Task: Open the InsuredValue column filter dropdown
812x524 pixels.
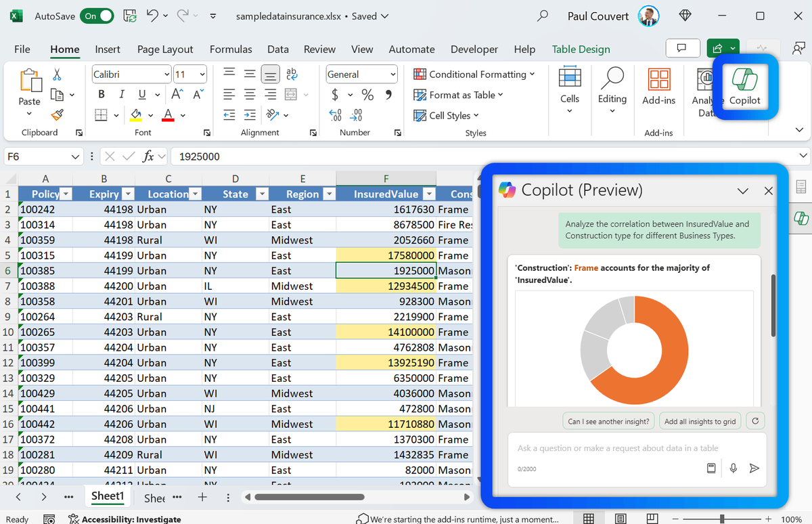Action: (x=430, y=194)
